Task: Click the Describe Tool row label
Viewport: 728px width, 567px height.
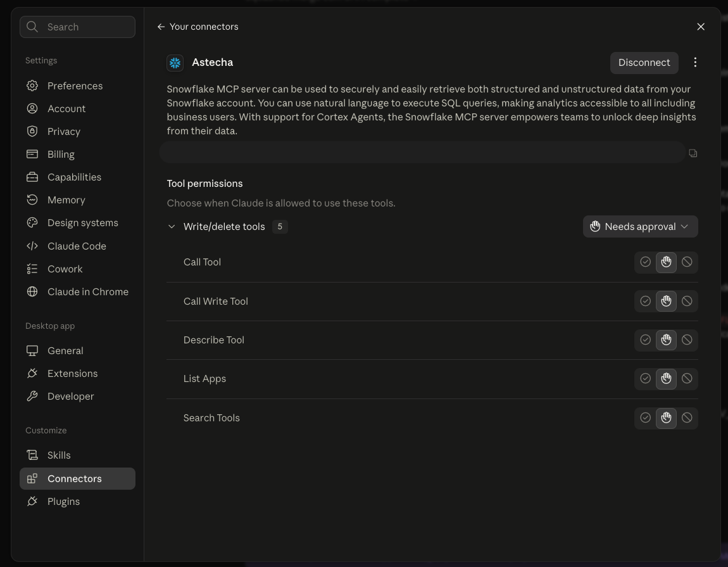Action: (x=213, y=340)
